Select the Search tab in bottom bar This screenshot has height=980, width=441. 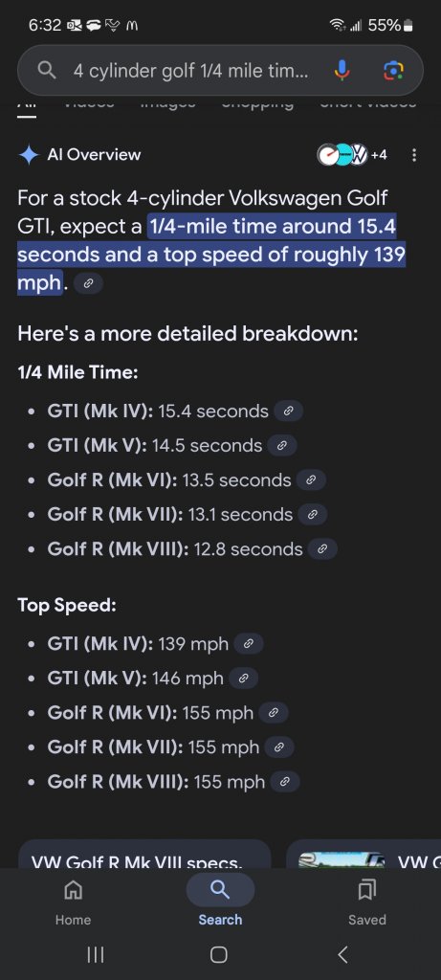point(220,900)
